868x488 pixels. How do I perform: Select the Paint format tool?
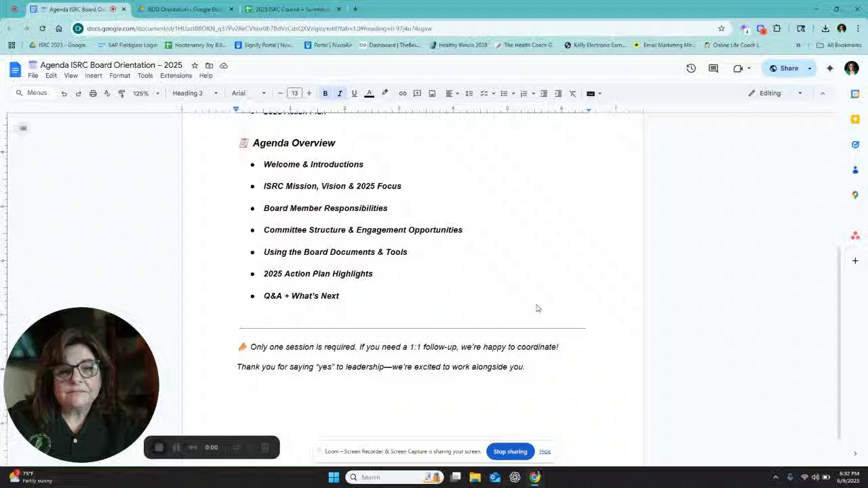121,94
